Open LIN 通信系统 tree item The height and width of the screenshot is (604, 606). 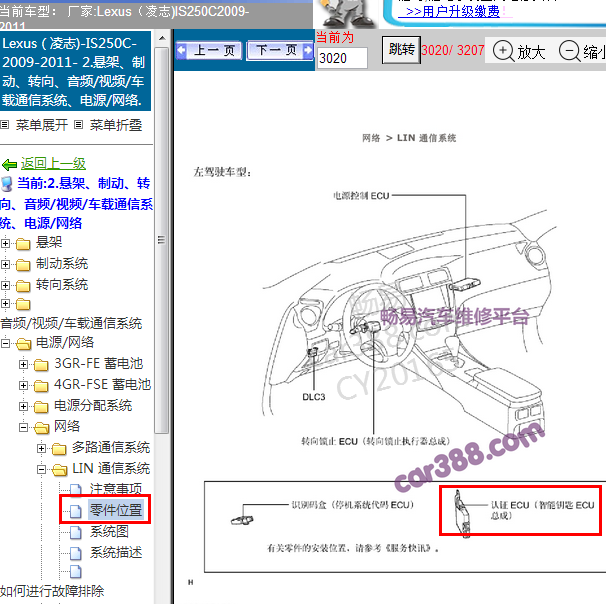[x=111, y=468]
